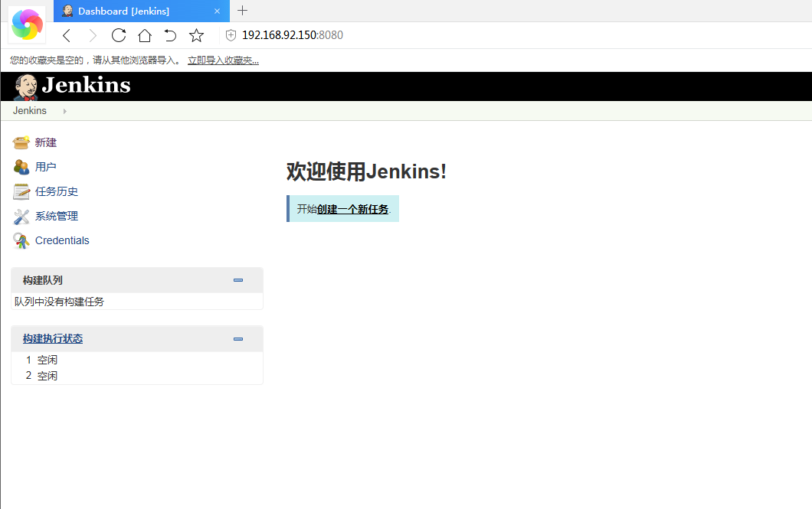The height and width of the screenshot is (509, 812).
Task: Collapse the 构建执行状态 panel
Action: click(x=238, y=339)
